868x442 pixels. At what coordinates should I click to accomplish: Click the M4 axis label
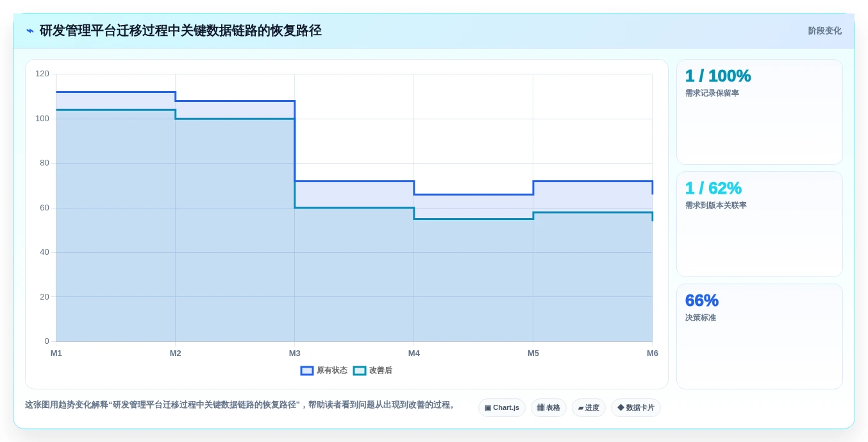tap(414, 353)
